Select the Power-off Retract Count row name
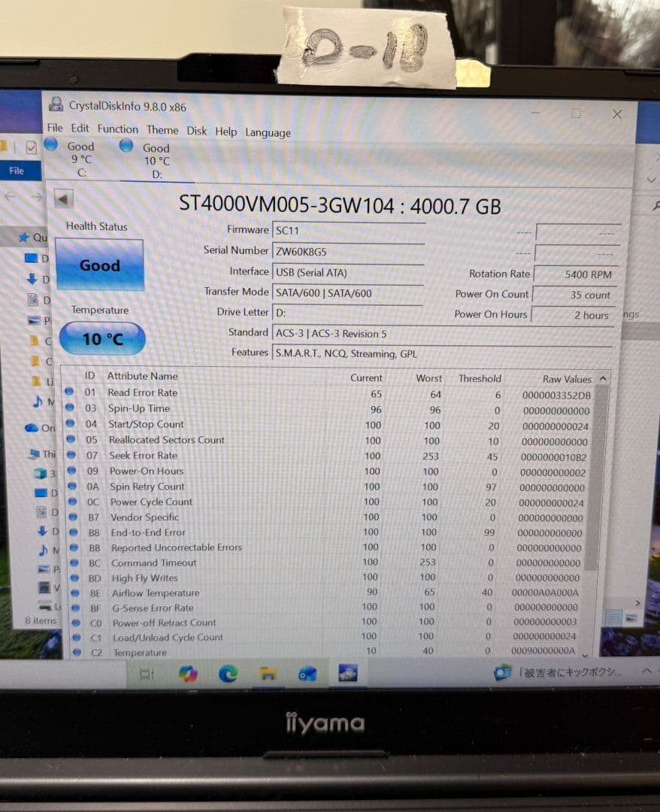Screen dimensions: 660x812 (165, 623)
